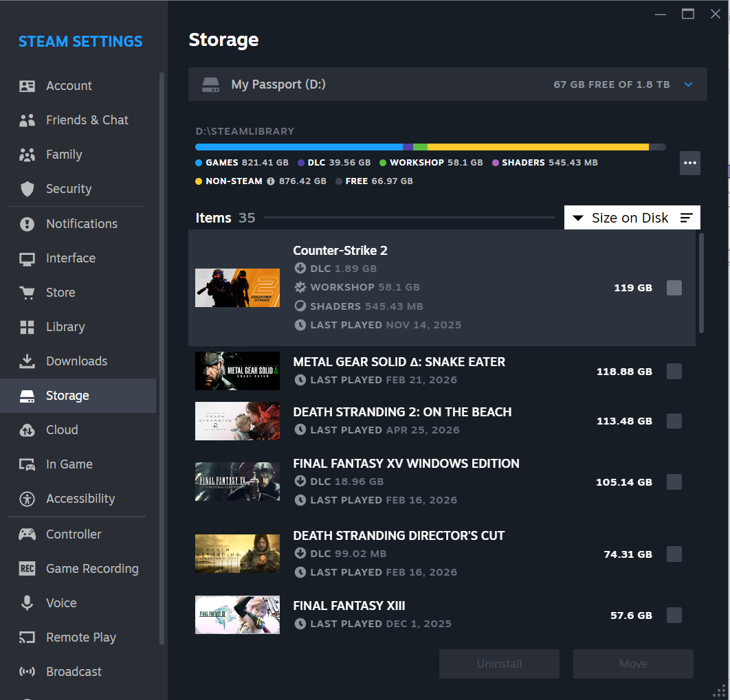The height and width of the screenshot is (700, 730).
Task: Check the Final Fantasy XIII checkbox
Action: [674, 615]
